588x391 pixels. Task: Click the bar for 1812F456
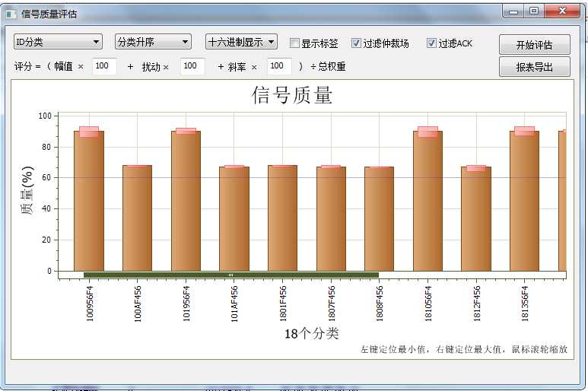pyautogui.click(x=476, y=218)
